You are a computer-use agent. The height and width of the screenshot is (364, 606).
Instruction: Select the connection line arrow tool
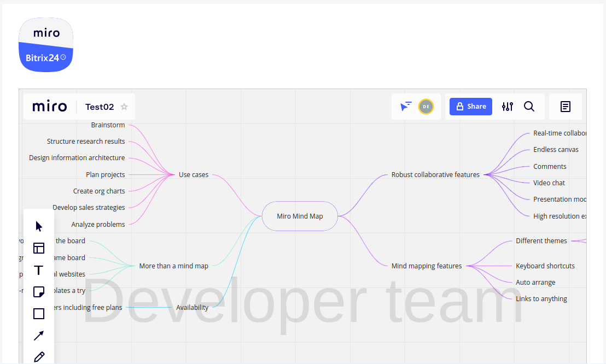(x=39, y=336)
